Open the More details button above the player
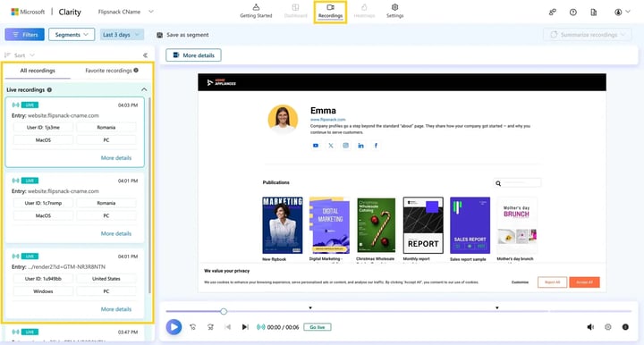The width and height of the screenshot is (644, 345). [x=193, y=55]
